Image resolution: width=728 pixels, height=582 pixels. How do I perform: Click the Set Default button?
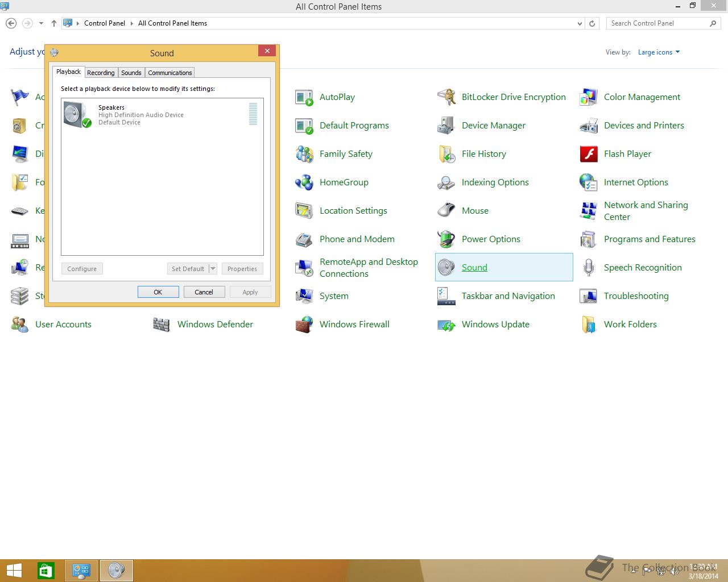click(188, 269)
